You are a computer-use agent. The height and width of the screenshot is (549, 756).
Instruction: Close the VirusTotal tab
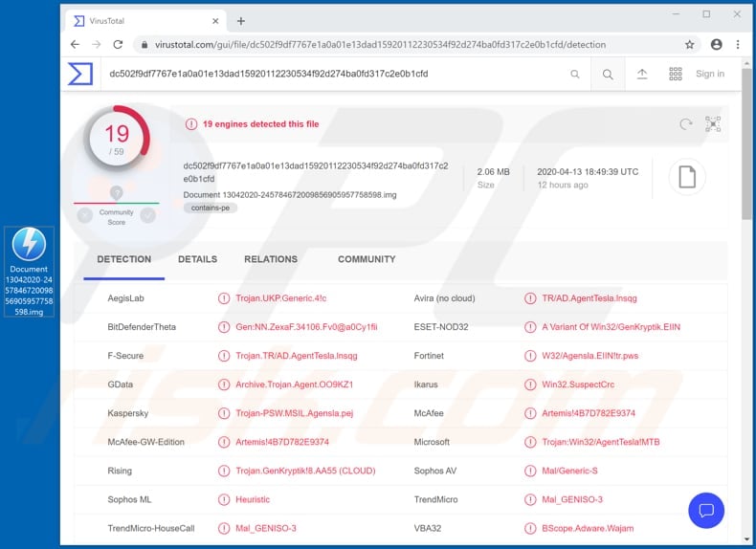click(215, 21)
